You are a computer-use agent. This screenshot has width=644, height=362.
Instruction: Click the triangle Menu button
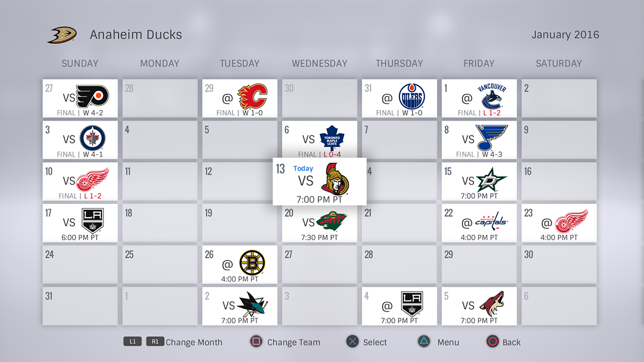click(424, 342)
